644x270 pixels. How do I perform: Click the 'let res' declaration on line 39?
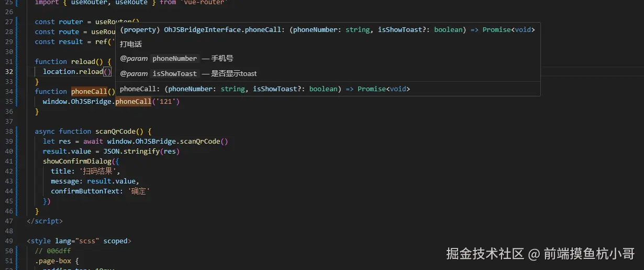click(57, 141)
